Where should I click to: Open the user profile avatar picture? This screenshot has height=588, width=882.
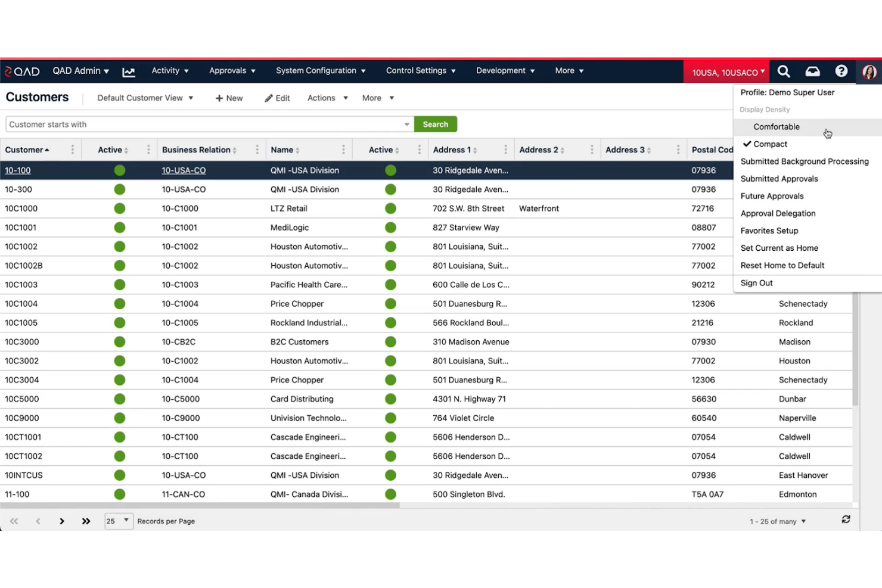(869, 71)
